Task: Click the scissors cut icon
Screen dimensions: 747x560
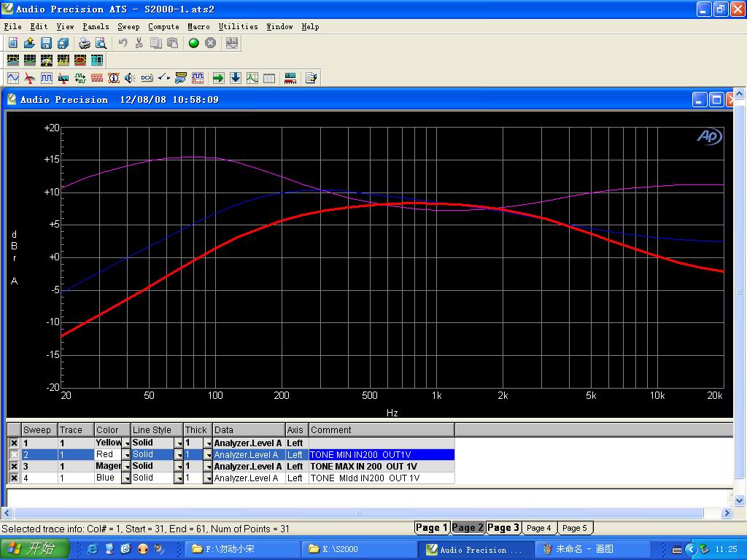Action: tap(139, 43)
